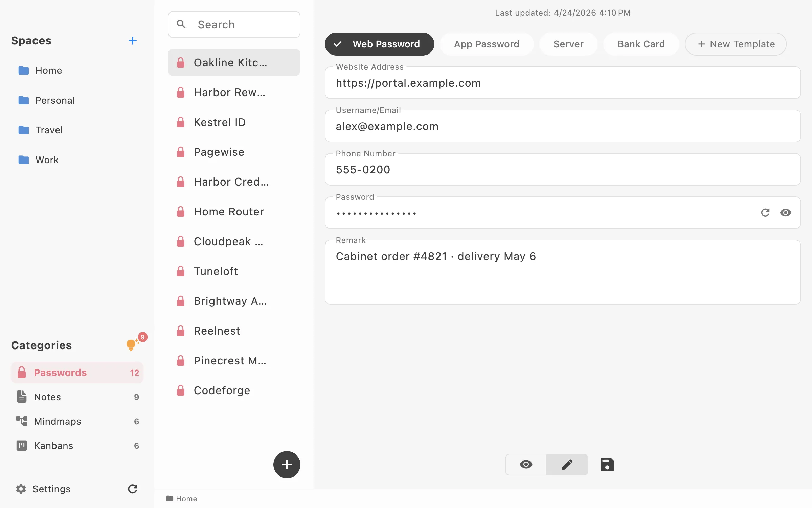Screen dimensions: 812x508
Task: Switch to App Password template
Action: pyautogui.click(x=487, y=44)
